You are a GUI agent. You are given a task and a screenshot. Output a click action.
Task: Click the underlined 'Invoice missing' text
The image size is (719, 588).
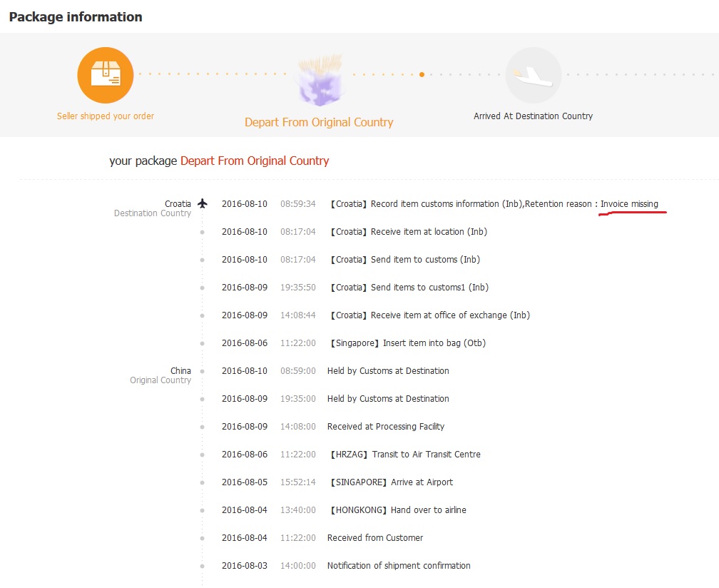pyautogui.click(x=629, y=204)
